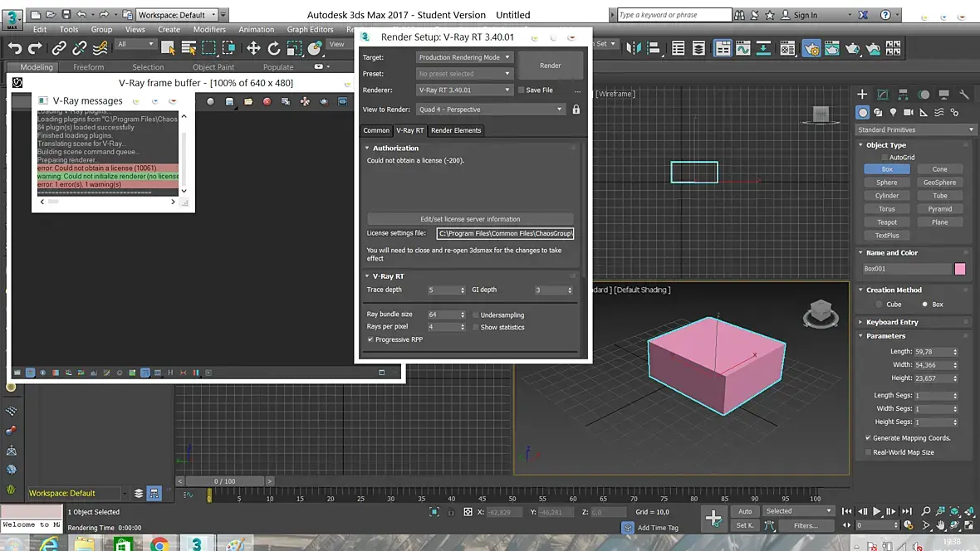980x551 pixels.
Task: Open the Renderer dropdown showing V-Ray RT 3.40.01
Action: pyautogui.click(x=464, y=90)
